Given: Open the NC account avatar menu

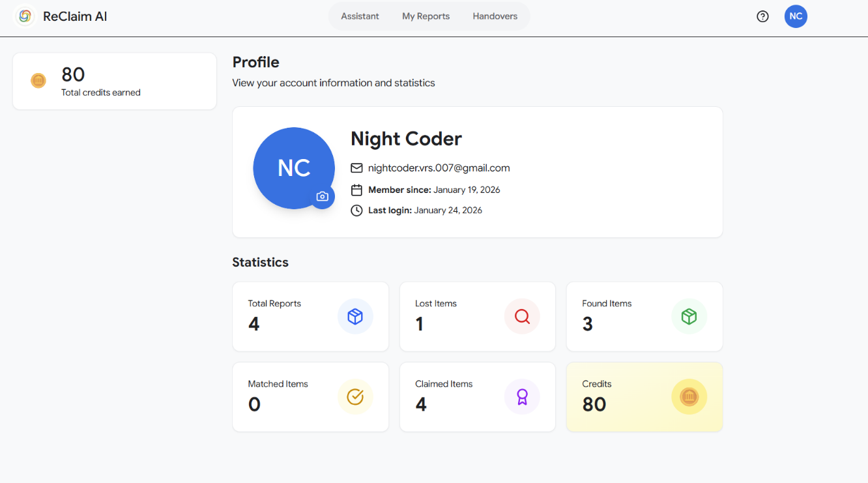Looking at the screenshot, I should (796, 16).
